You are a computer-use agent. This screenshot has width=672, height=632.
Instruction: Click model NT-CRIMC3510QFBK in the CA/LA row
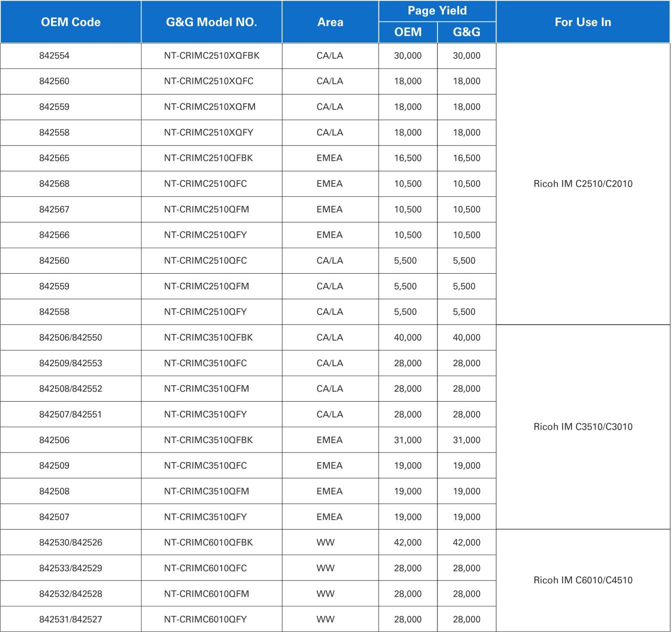coord(208,337)
